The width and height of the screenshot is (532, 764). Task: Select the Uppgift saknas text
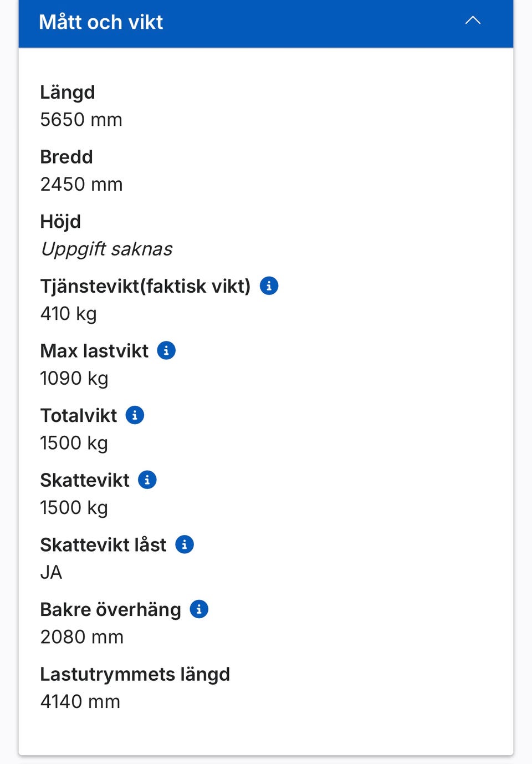click(106, 249)
